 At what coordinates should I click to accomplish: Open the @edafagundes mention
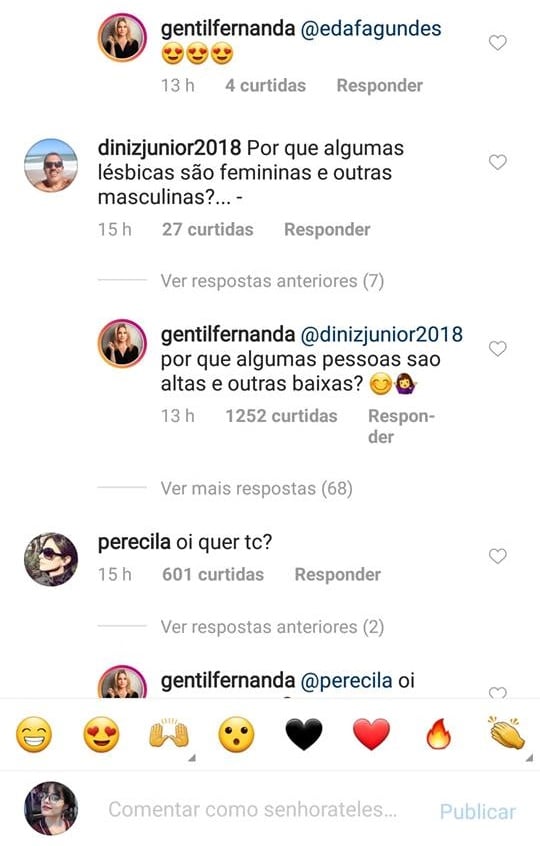[371, 29]
